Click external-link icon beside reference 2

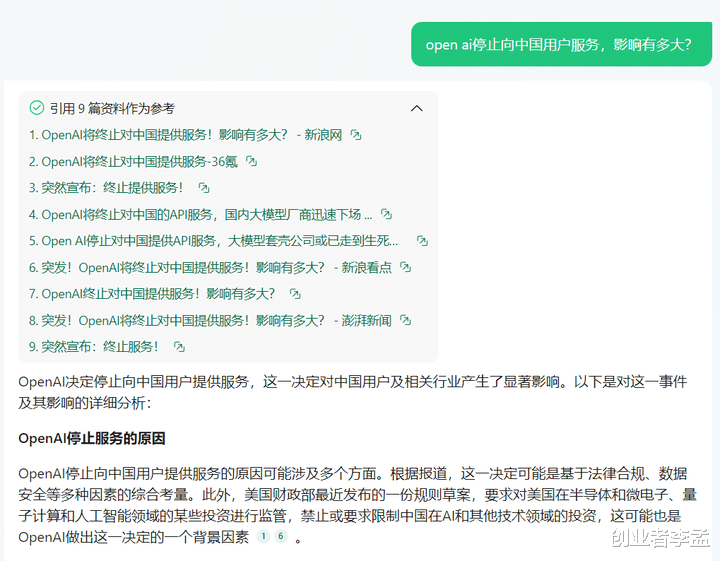[x=251, y=162]
